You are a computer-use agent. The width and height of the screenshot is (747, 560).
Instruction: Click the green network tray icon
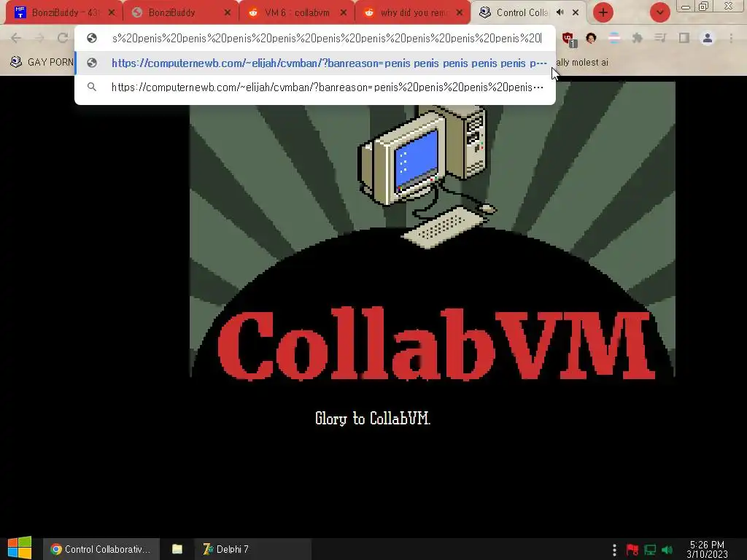tap(650, 550)
